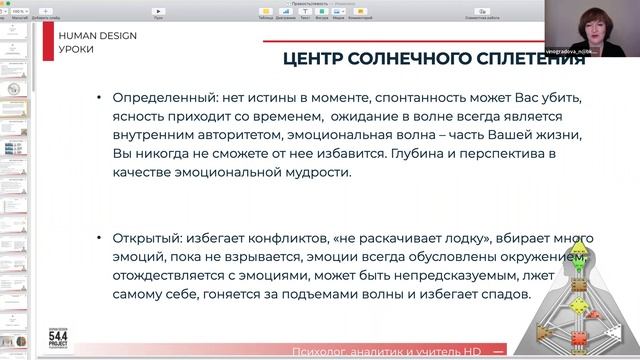
Task: Select the first slide thumbnail in navigator
Action: point(13,31)
